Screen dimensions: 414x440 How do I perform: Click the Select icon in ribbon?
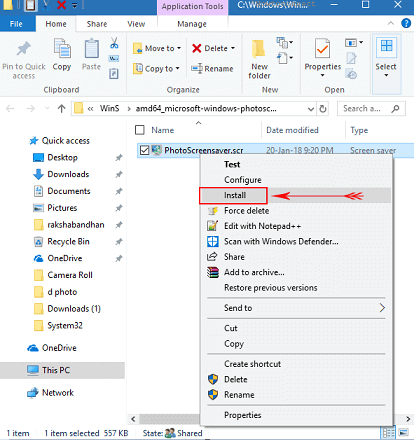coord(386,46)
